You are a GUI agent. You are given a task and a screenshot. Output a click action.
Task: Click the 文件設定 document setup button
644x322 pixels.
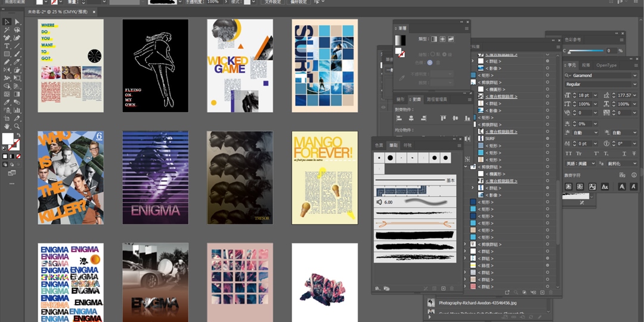tap(273, 2)
